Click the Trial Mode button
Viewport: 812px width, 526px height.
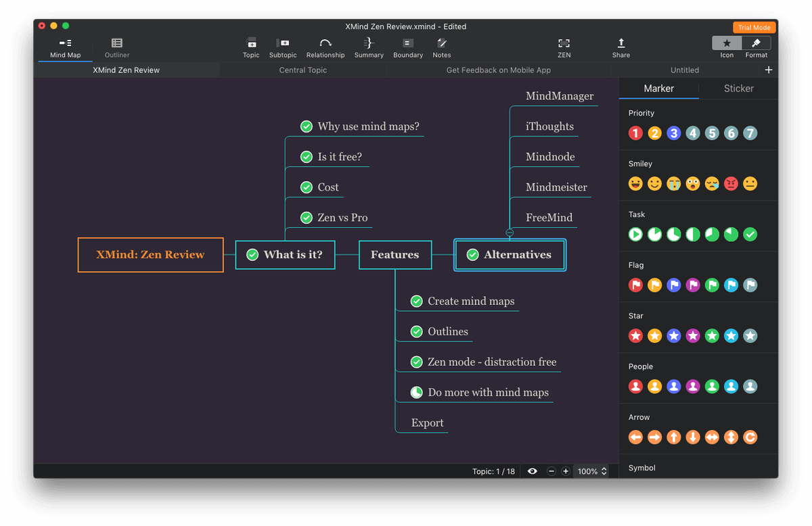pyautogui.click(x=754, y=28)
